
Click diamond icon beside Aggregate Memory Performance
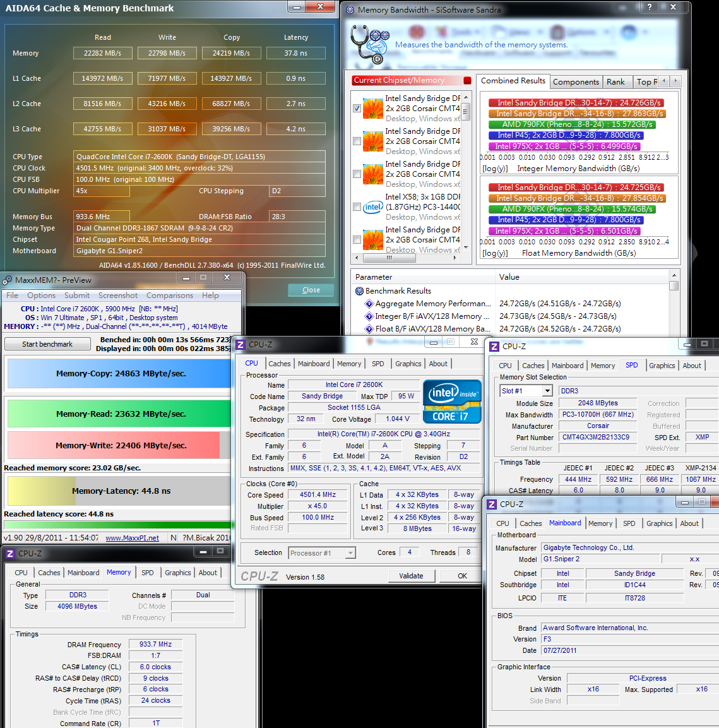point(369,304)
